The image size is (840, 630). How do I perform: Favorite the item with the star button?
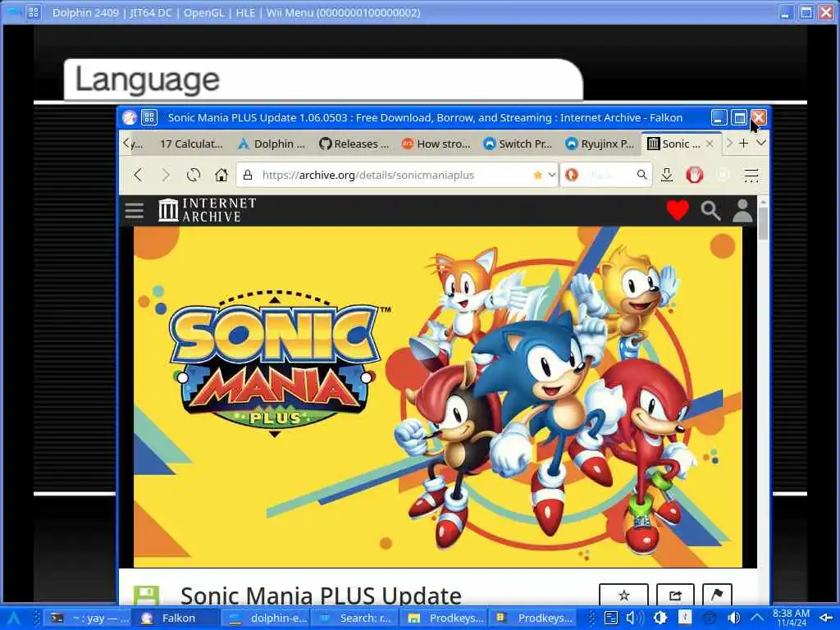pyautogui.click(x=623, y=595)
